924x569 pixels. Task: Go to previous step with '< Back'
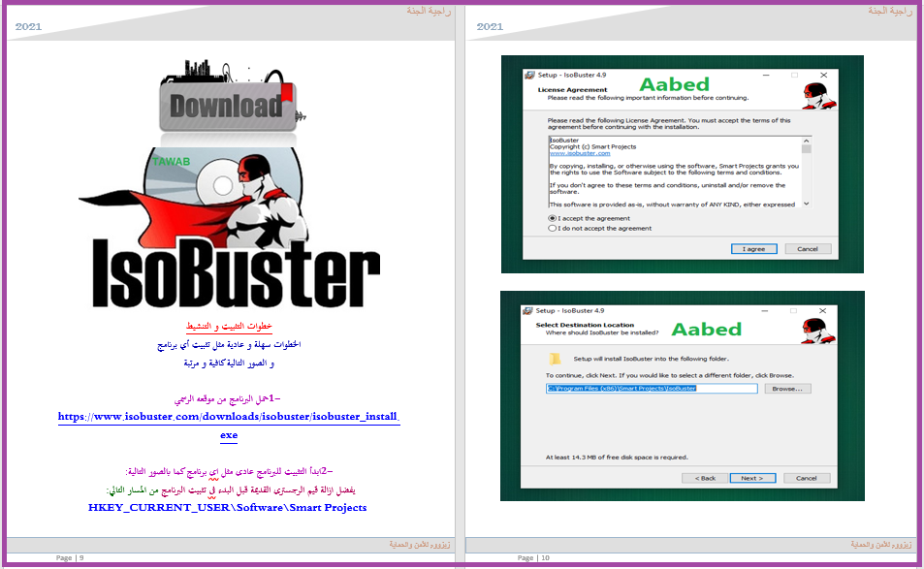point(705,478)
